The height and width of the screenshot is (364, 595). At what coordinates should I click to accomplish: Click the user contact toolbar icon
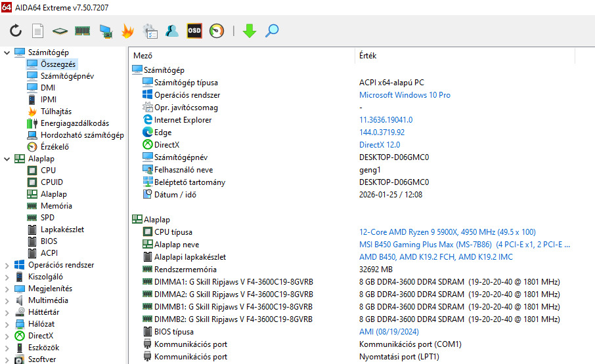click(x=172, y=31)
